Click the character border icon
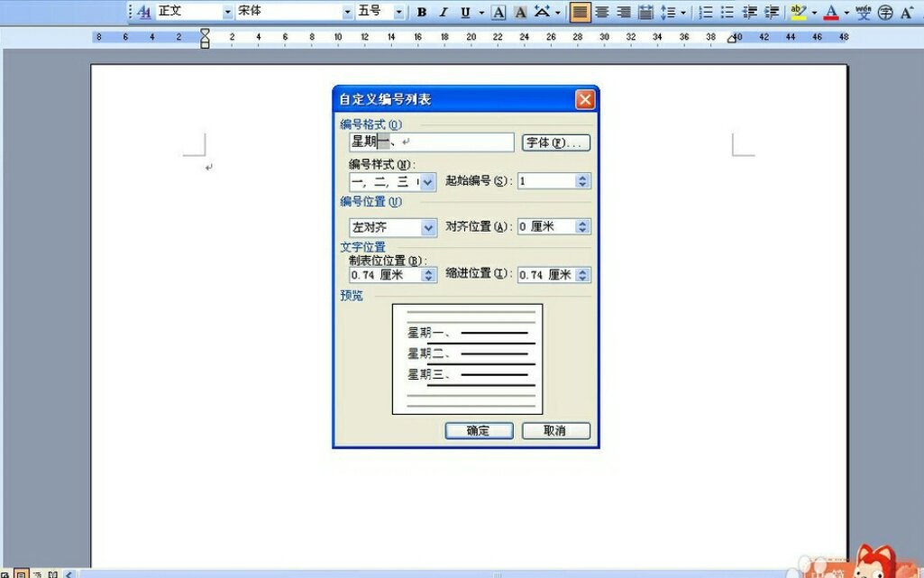The image size is (924, 578). pyautogui.click(x=499, y=12)
